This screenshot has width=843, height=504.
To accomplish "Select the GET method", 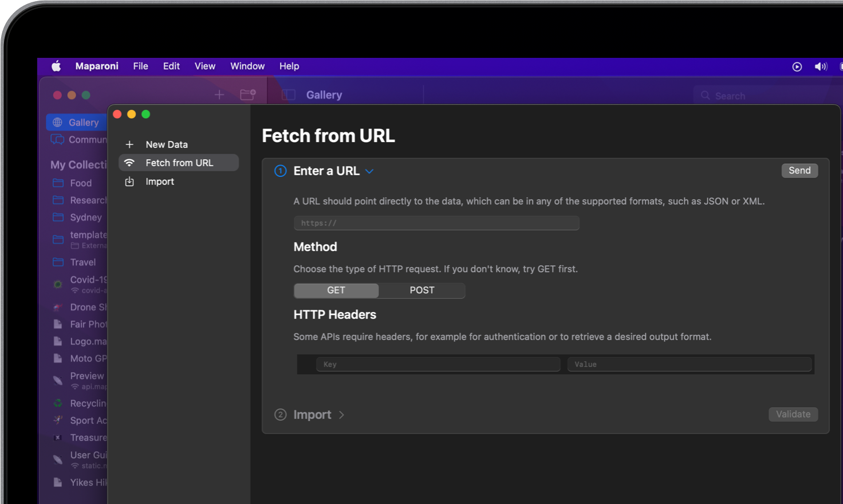I will click(x=336, y=290).
